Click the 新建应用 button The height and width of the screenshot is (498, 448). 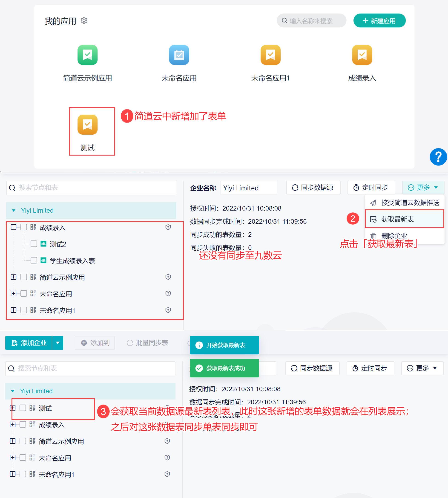(379, 21)
